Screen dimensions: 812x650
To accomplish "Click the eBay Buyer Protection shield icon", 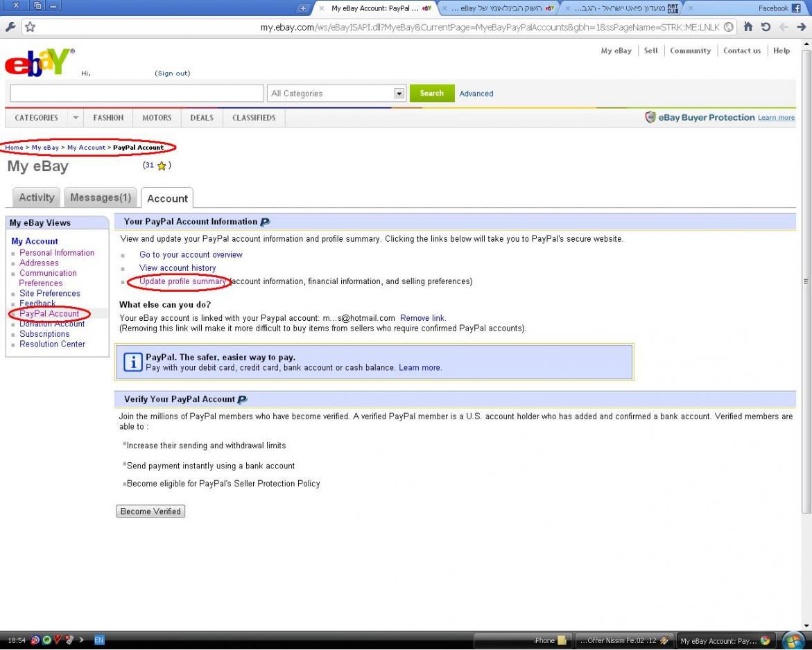I will pos(650,117).
